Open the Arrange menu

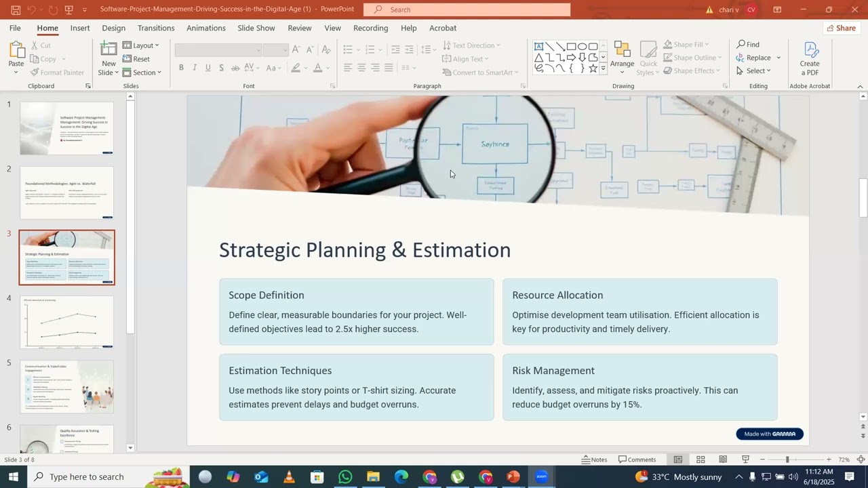coord(622,58)
